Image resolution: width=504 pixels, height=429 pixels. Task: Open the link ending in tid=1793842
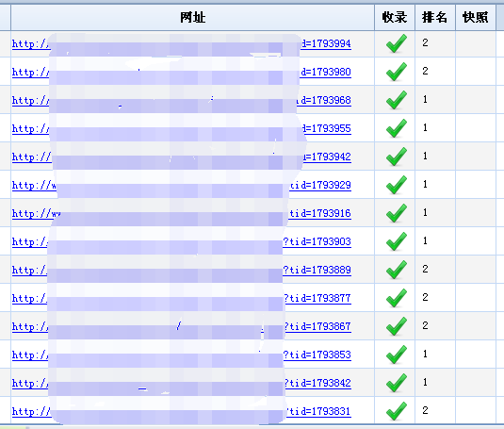pos(182,384)
